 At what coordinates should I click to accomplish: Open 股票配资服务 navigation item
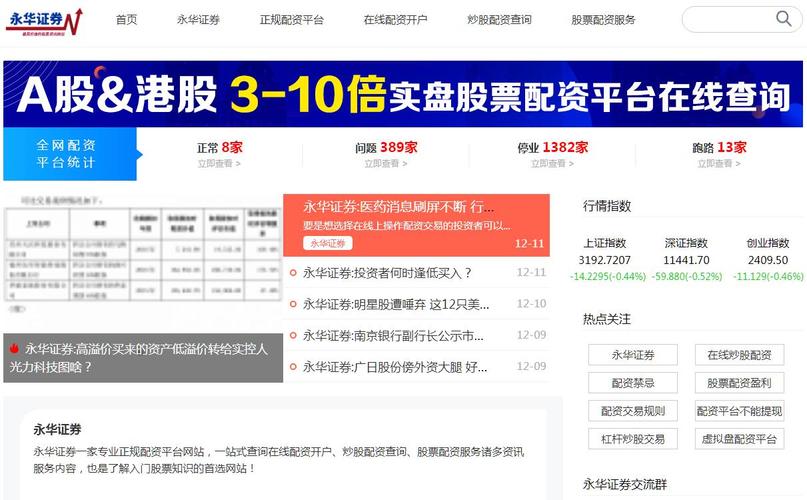(603, 20)
